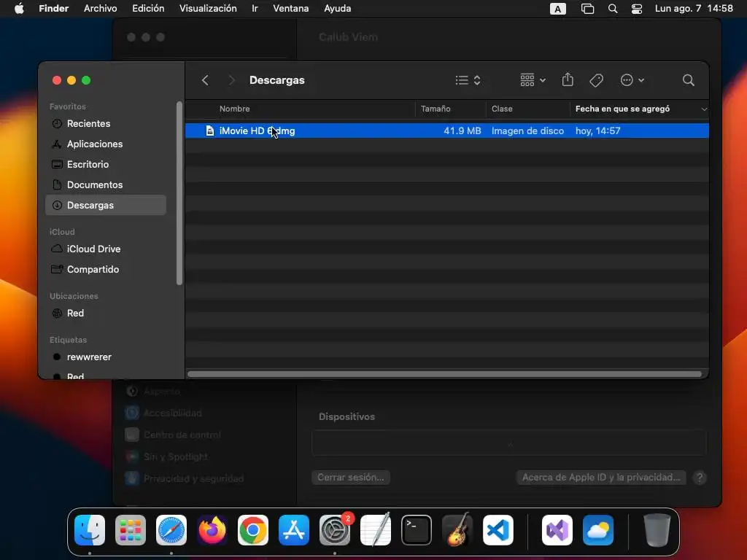
Task: Click the Finder search magnifier
Action: [x=688, y=80]
